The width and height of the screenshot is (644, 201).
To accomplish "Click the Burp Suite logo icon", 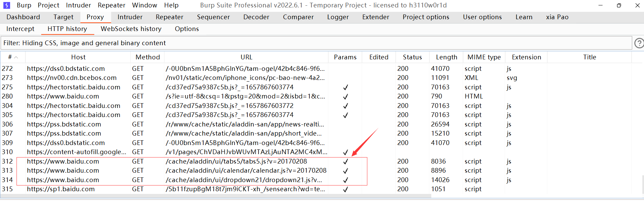I will pos(6,5).
